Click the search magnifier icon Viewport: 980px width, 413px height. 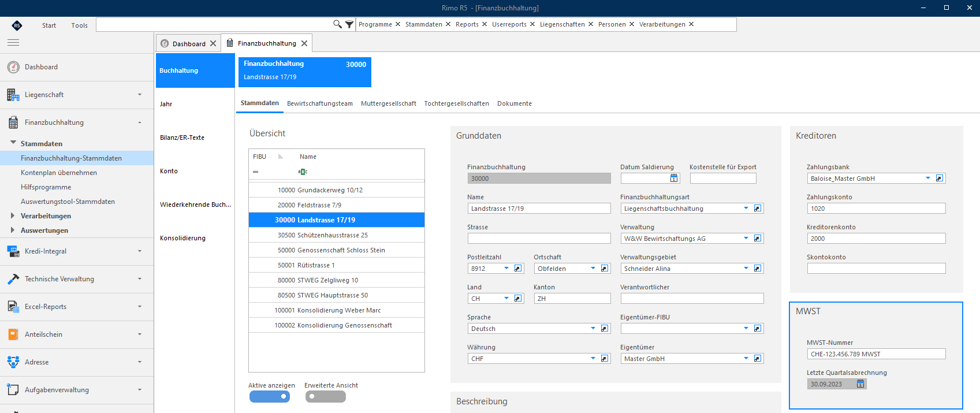tap(337, 24)
